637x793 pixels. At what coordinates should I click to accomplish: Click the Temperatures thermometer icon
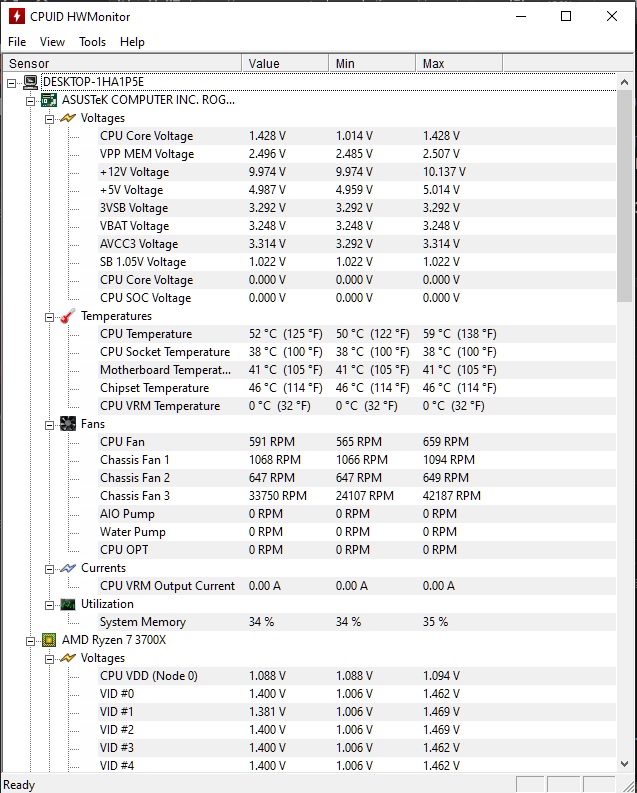point(68,316)
